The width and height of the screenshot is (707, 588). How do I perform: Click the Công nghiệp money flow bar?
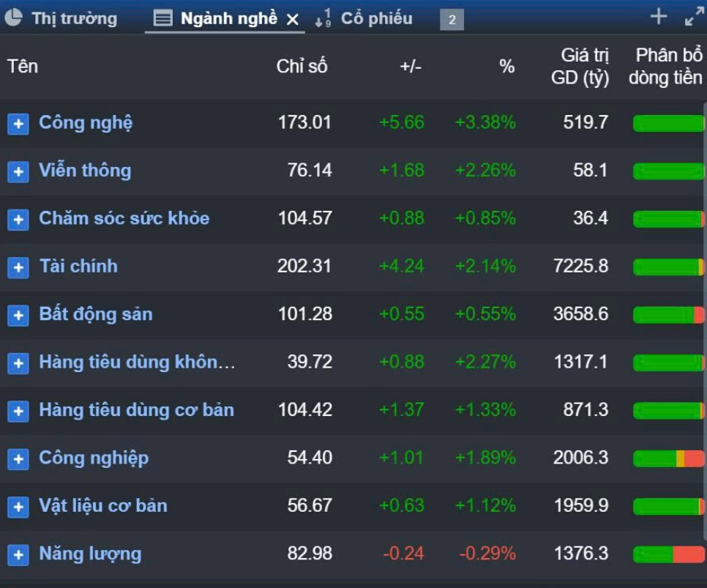(x=667, y=458)
